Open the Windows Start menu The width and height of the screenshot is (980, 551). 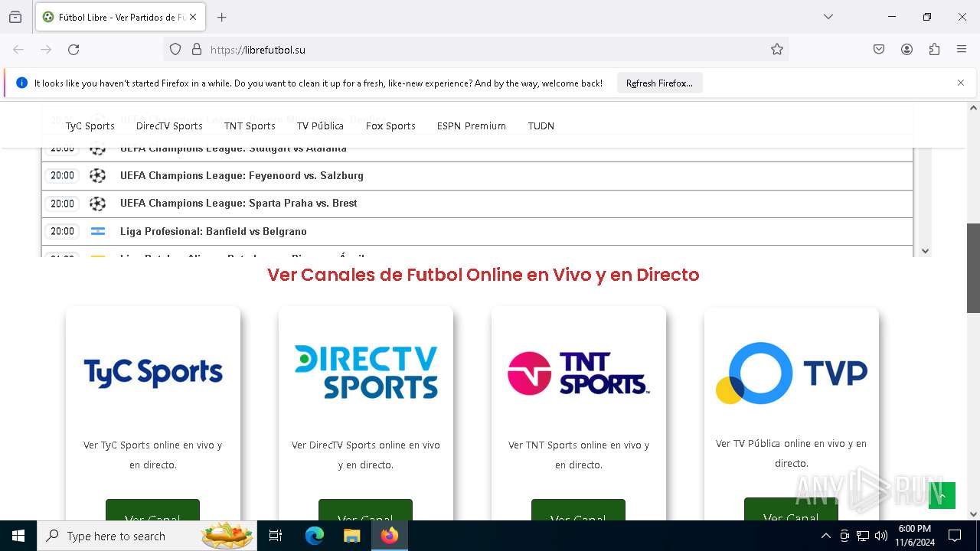[18, 536]
